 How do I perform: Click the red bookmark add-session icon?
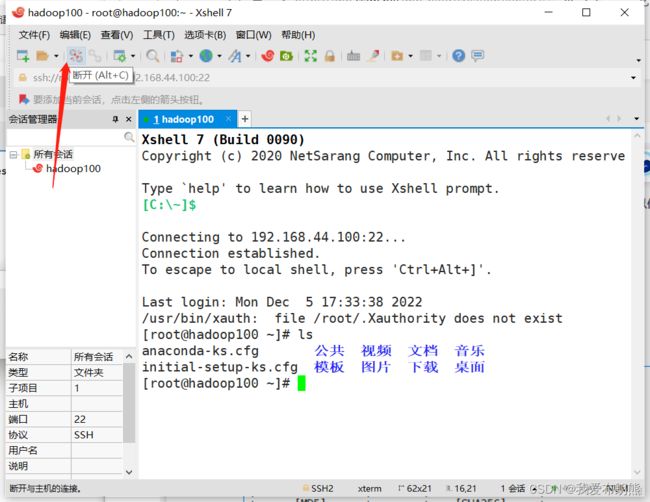[24, 99]
